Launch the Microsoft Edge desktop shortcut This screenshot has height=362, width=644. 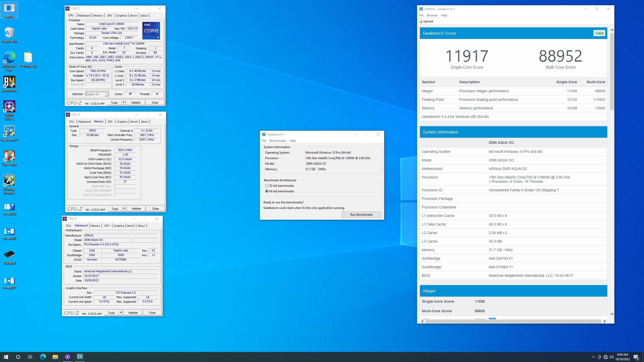pyautogui.click(x=9, y=61)
